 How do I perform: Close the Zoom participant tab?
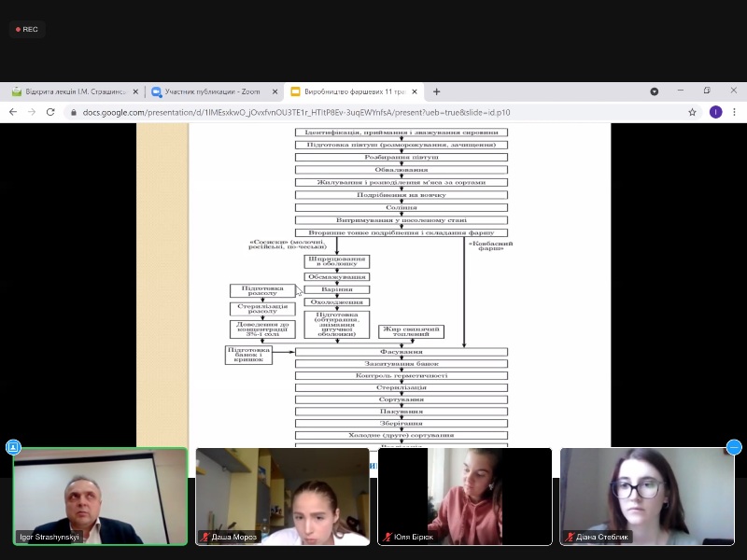point(275,91)
